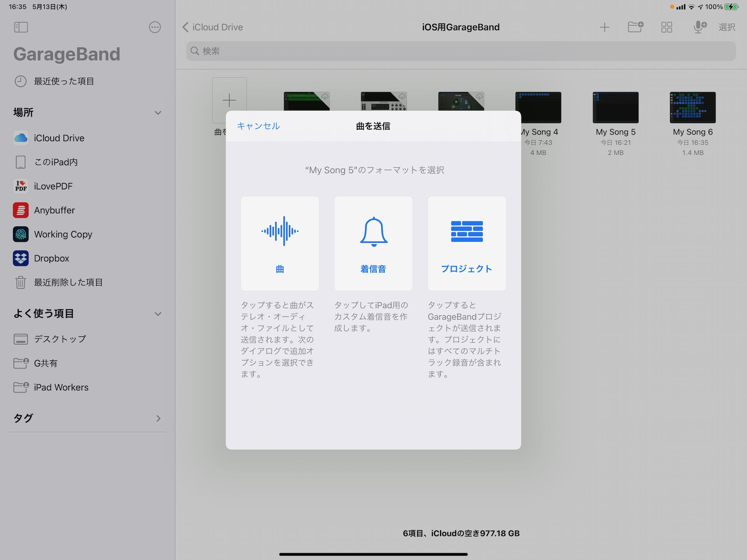The image size is (747, 560).
Task: Tap キャンセル to dismiss the dialog
Action: pos(258,126)
